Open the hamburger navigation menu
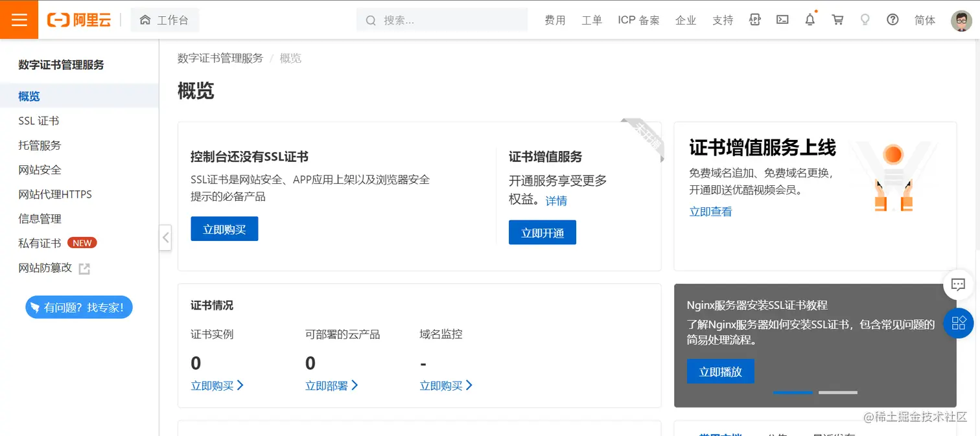 19,19
